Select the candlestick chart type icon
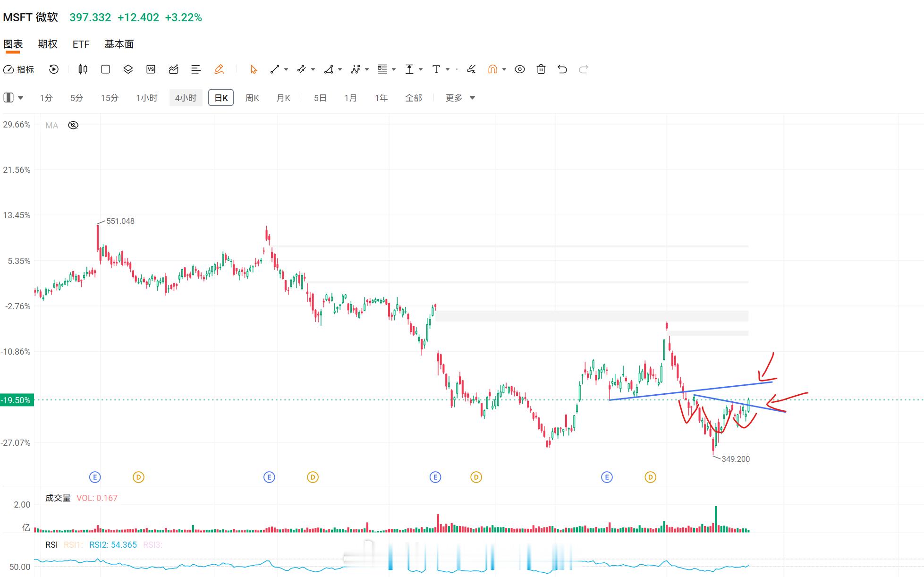This screenshot has height=577, width=924. (x=83, y=69)
